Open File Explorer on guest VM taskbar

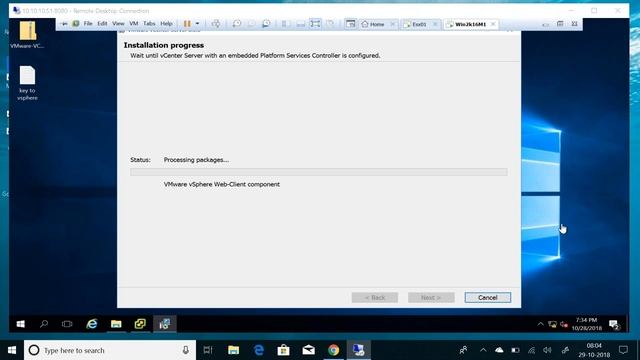point(116,324)
